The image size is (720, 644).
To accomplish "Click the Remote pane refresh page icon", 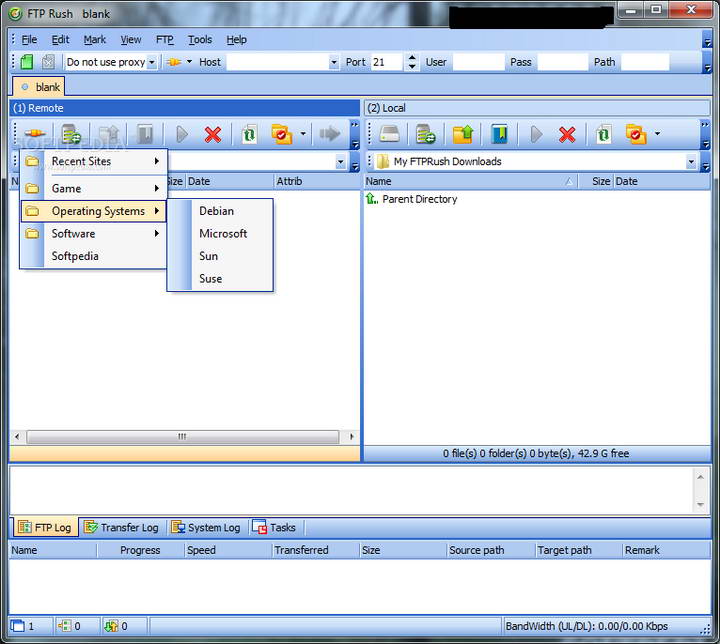I will click(x=249, y=134).
